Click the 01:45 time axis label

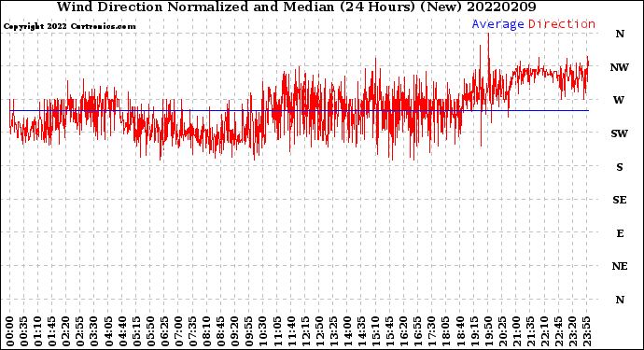point(52,331)
